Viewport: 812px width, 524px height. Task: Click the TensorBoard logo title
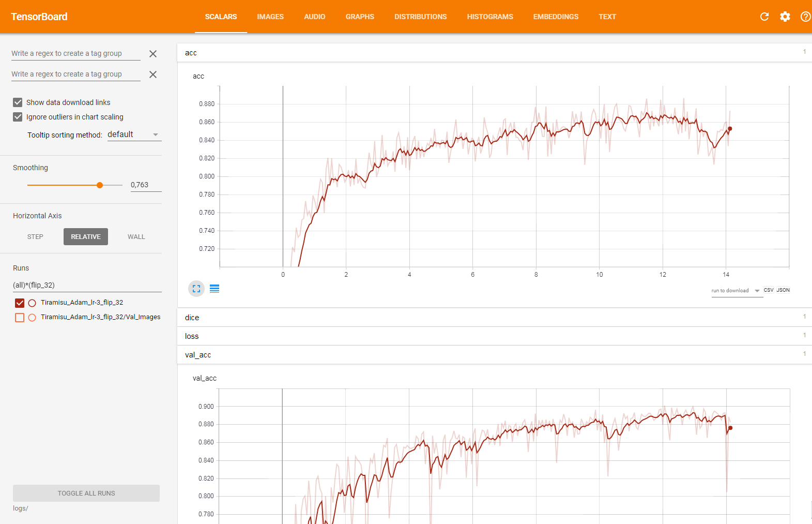39,17
